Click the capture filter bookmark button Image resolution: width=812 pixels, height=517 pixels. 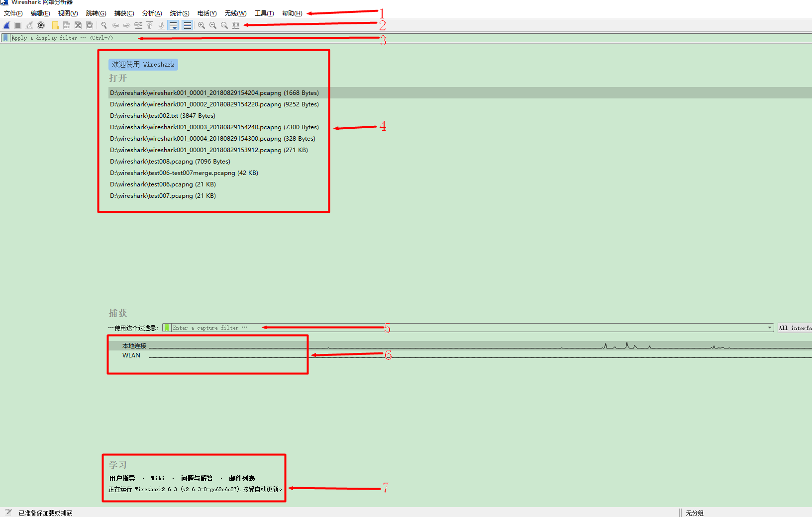pos(167,328)
